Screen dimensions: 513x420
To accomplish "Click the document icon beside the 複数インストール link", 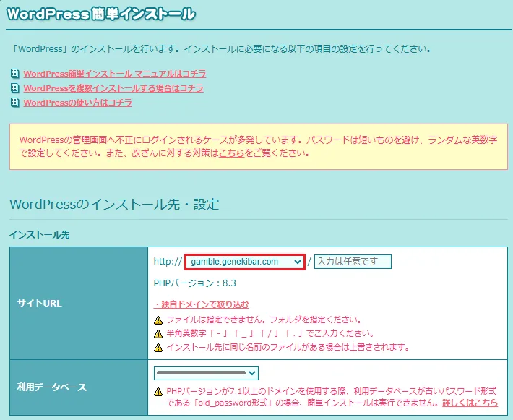I will pos(14,87).
